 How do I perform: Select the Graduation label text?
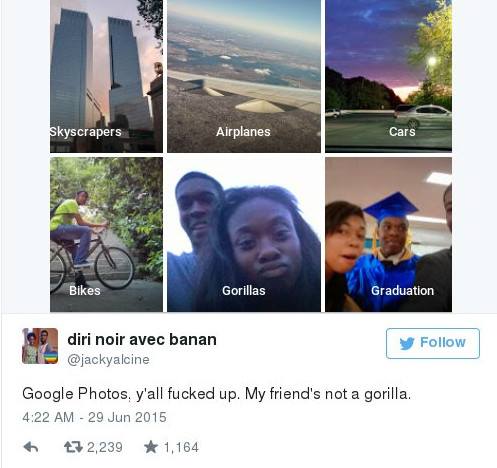[x=403, y=291]
